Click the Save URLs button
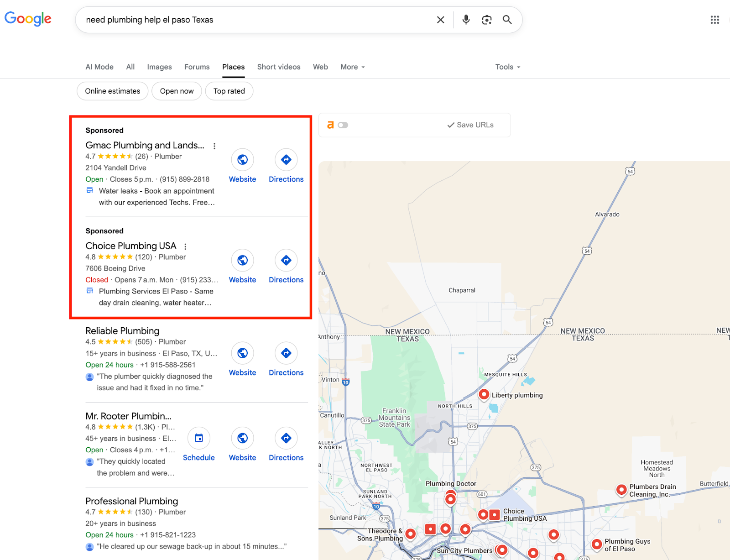730x560 pixels. click(470, 125)
